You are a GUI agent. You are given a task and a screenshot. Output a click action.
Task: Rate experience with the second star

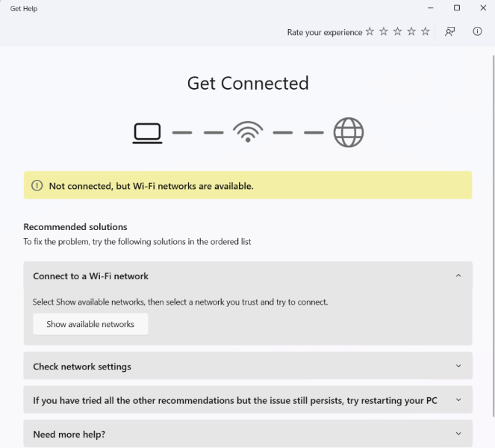pyautogui.click(x=384, y=31)
